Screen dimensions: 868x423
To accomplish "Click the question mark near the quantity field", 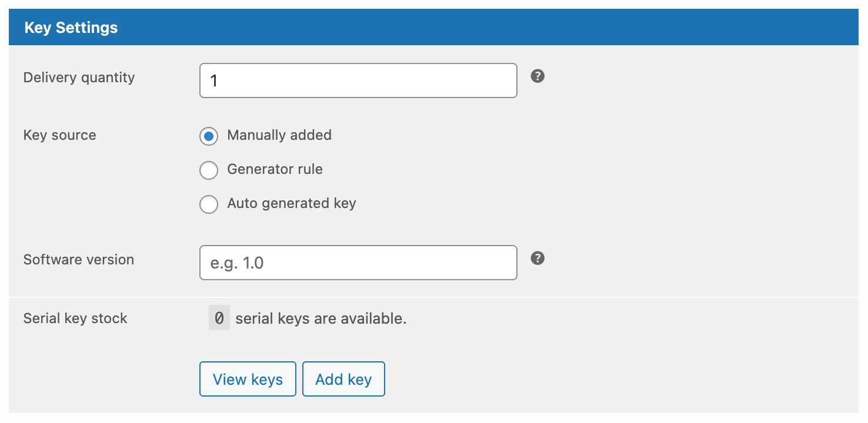I will pyautogui.click(x=538, y=77).
